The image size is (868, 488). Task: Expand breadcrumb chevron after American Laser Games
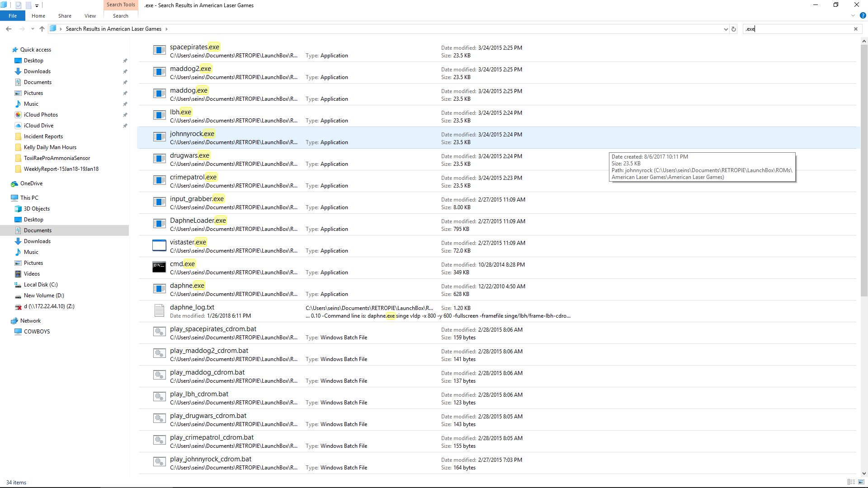166,29
